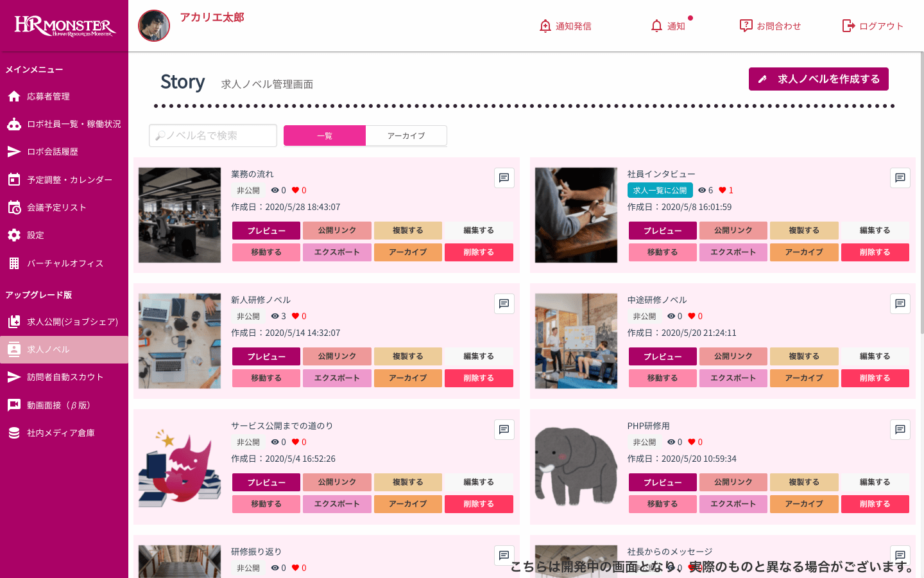Go to 応募者管理 home icon
The image size is (924, 578).
tap(14, 96)
